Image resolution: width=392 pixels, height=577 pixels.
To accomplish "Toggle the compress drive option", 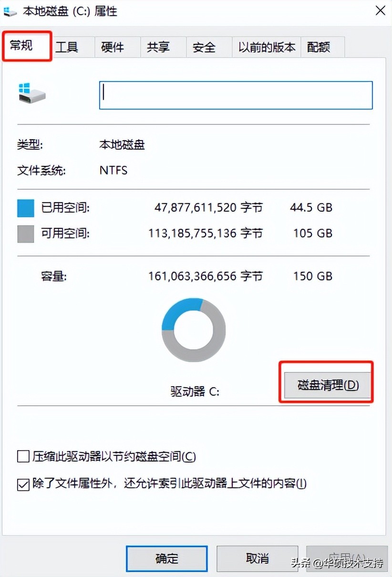I will pos(23,456).
